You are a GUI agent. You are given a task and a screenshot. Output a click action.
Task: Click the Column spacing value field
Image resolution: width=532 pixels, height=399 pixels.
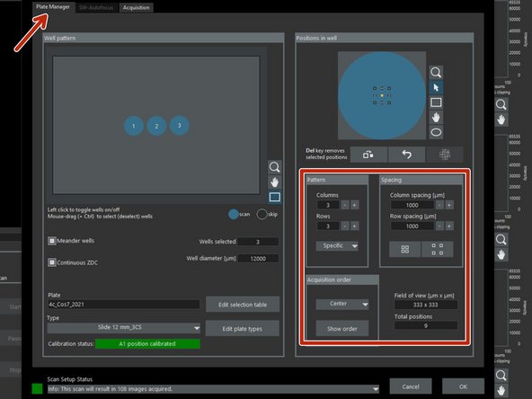412,205
